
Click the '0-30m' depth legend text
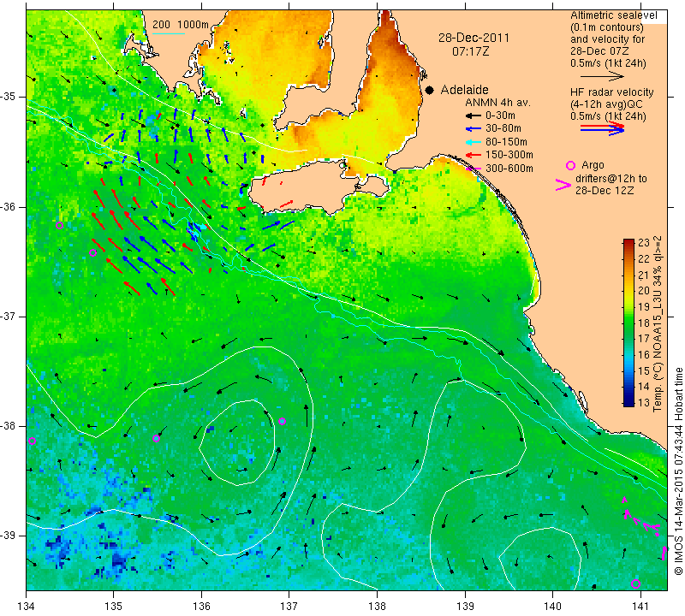[500, 115]
